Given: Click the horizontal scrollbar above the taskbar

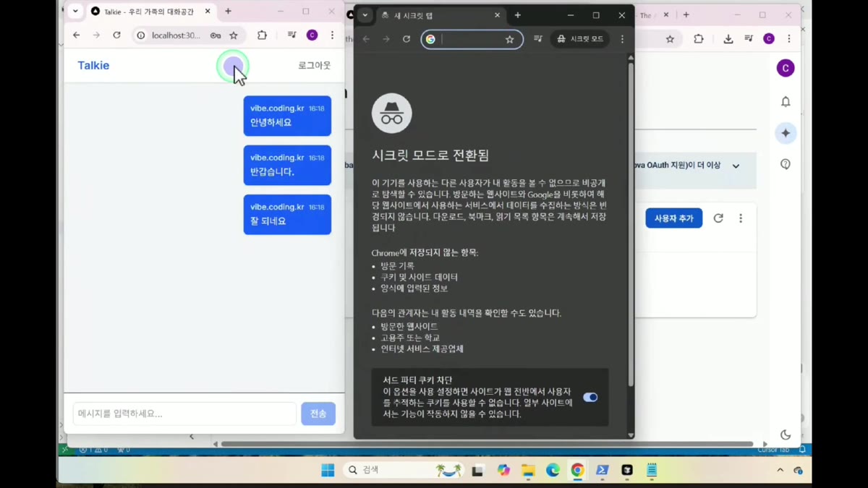Looking at the screenshot, I should pyautogui.click(x=486, y=444).
